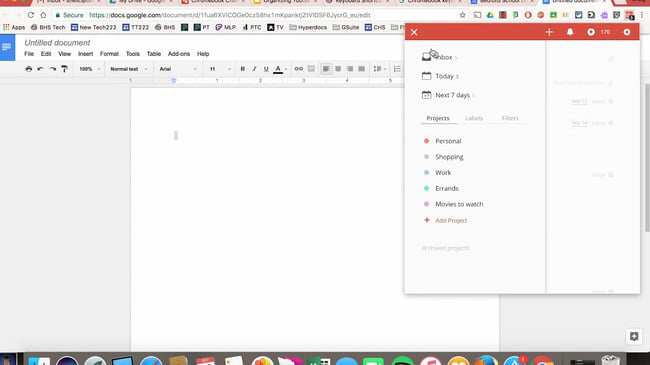Open the line spacing dropdown
The image size is (650, 365).
pos(379,69)
